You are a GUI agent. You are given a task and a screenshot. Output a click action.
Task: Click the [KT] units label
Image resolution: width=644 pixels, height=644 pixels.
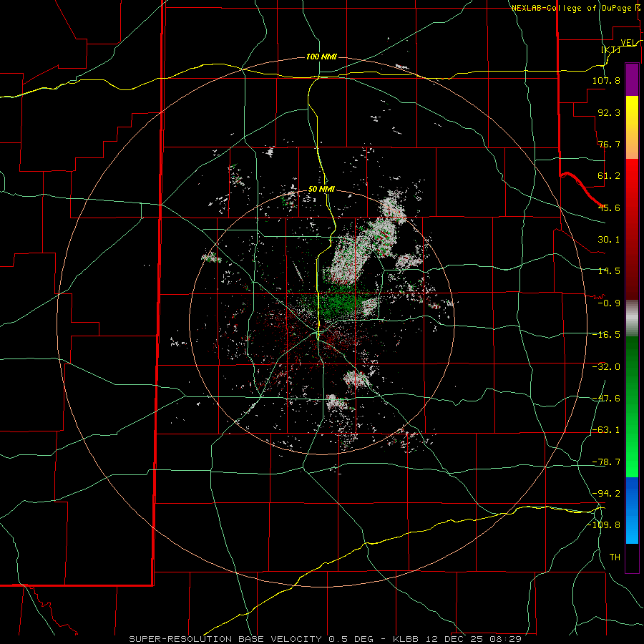coord(611,49)
